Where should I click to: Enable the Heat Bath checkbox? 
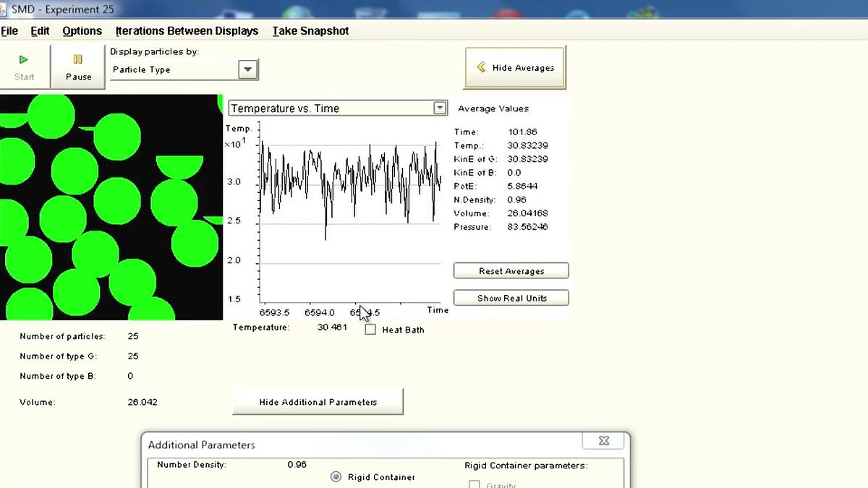[x=370, y=330]
